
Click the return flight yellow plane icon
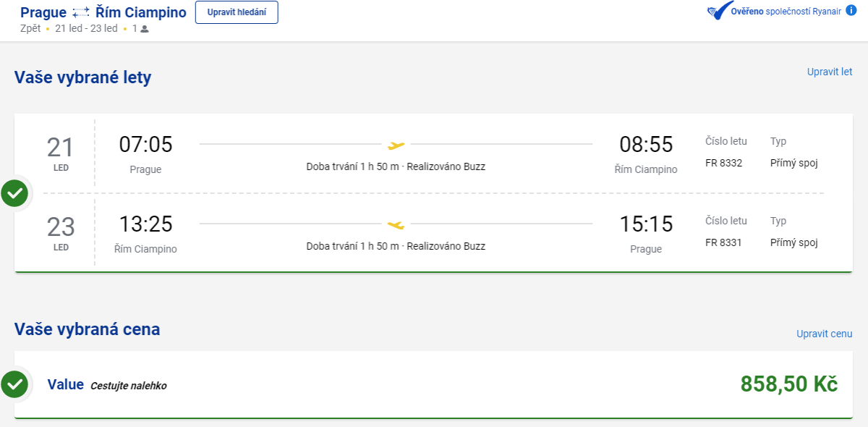coord(396,224)
